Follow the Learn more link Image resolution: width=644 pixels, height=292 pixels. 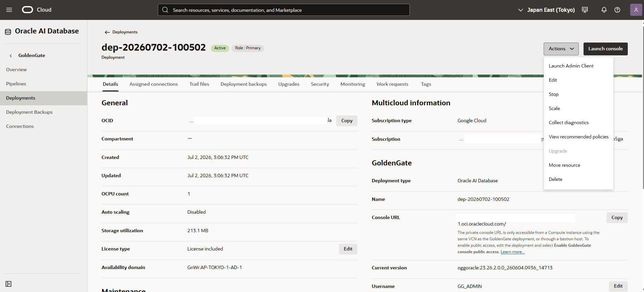click(513, 252)
